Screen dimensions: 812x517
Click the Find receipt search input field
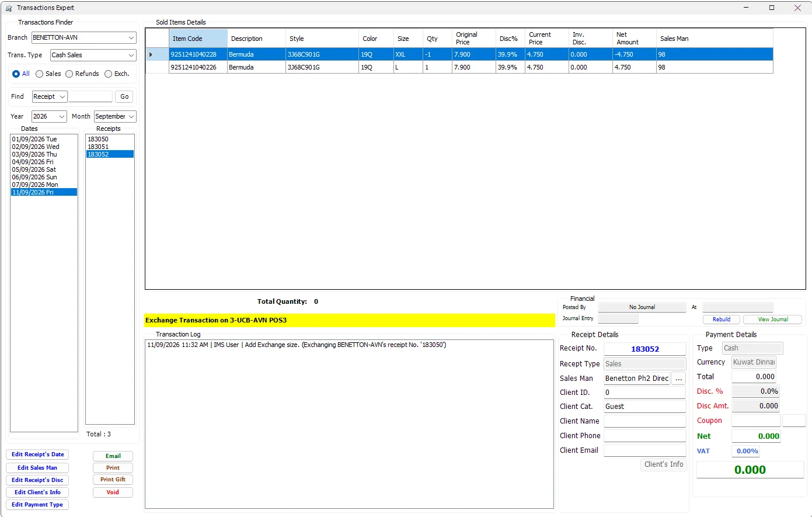point(90,96)
